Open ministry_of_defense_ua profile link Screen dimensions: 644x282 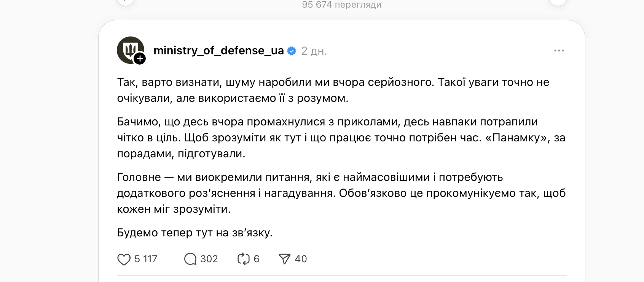(219, 50)
